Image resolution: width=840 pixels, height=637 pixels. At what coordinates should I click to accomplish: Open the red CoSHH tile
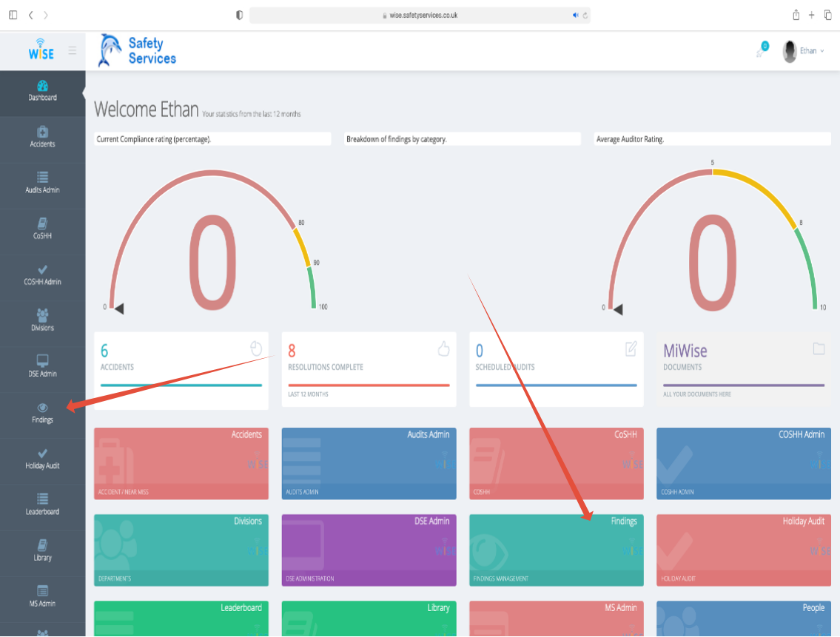(557, 463)
